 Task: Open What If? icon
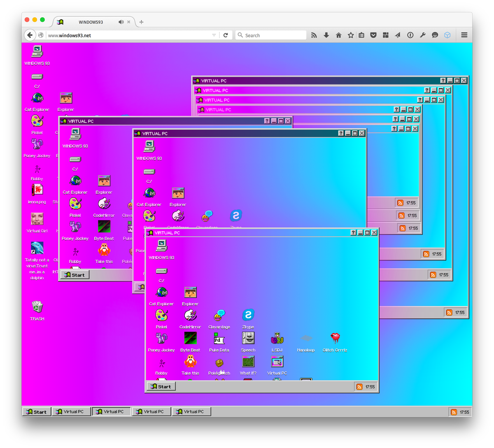248,362
